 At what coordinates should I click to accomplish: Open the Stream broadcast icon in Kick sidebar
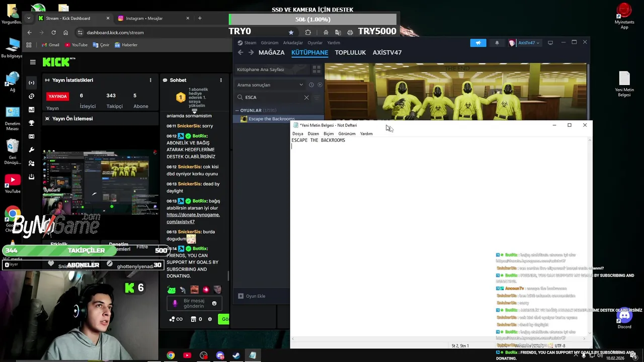coord(32,82)
